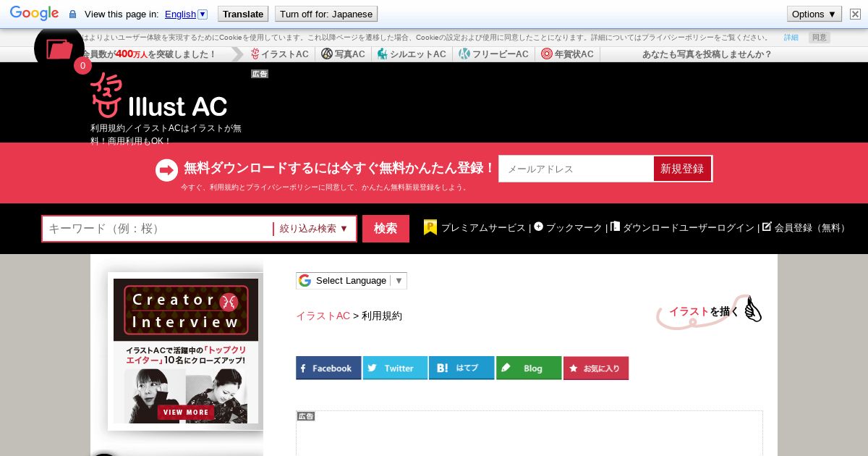
Task: Open 年賀状AC in top navigation
Action: point(567,54)
